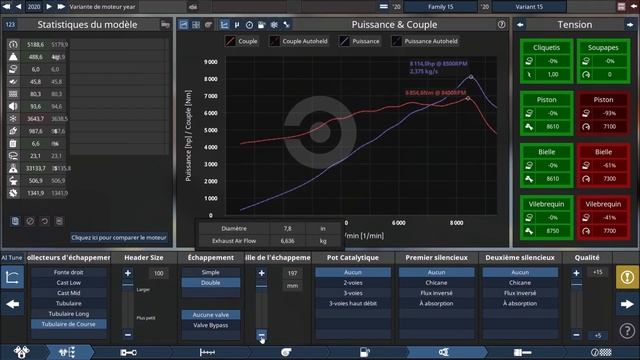Pick the Cast Low manifold
The height and width of the screenshot is (360, 640).
[69, 282]
